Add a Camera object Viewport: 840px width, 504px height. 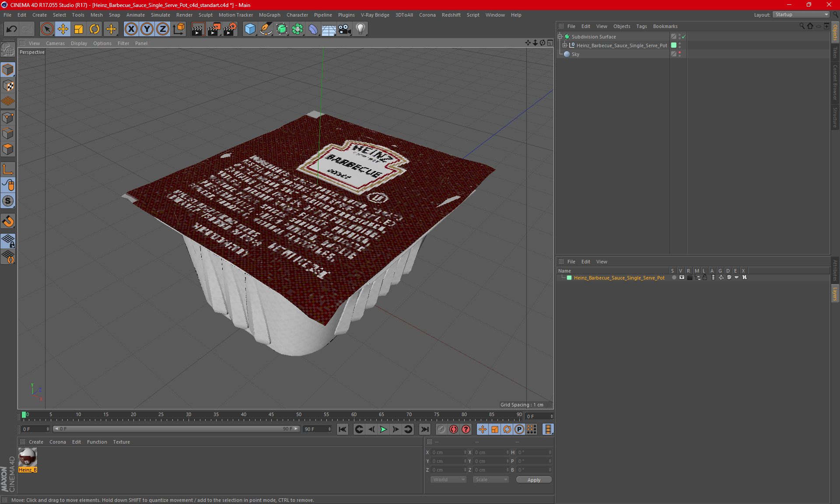coord(344,29)
